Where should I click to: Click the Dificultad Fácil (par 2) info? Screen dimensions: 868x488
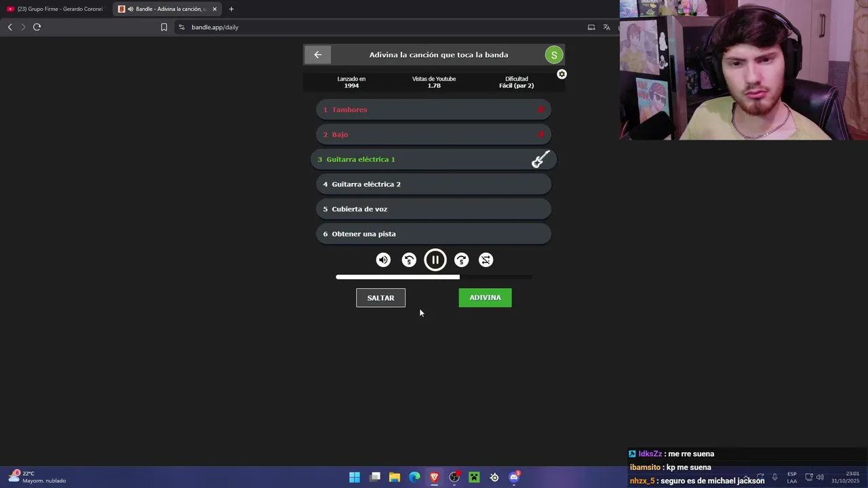[x=516, y=82]
